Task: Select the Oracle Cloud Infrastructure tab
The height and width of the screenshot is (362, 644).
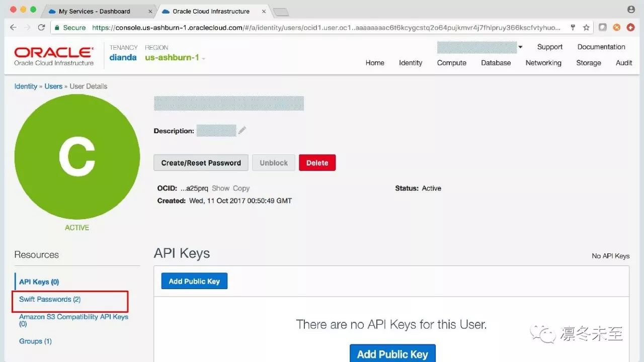Action: [x=211, y=11]
